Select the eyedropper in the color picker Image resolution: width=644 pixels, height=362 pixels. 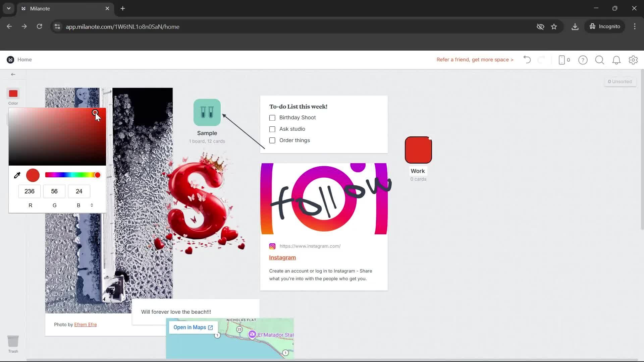point(17,175)
